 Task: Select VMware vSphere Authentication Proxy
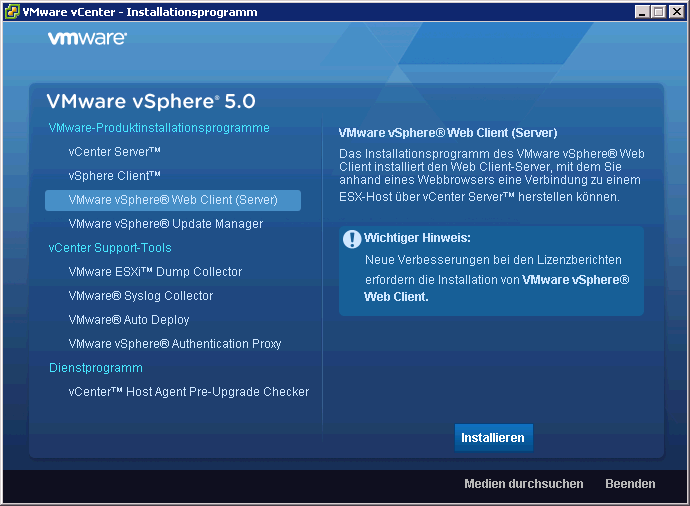click(x=175, y=344)
